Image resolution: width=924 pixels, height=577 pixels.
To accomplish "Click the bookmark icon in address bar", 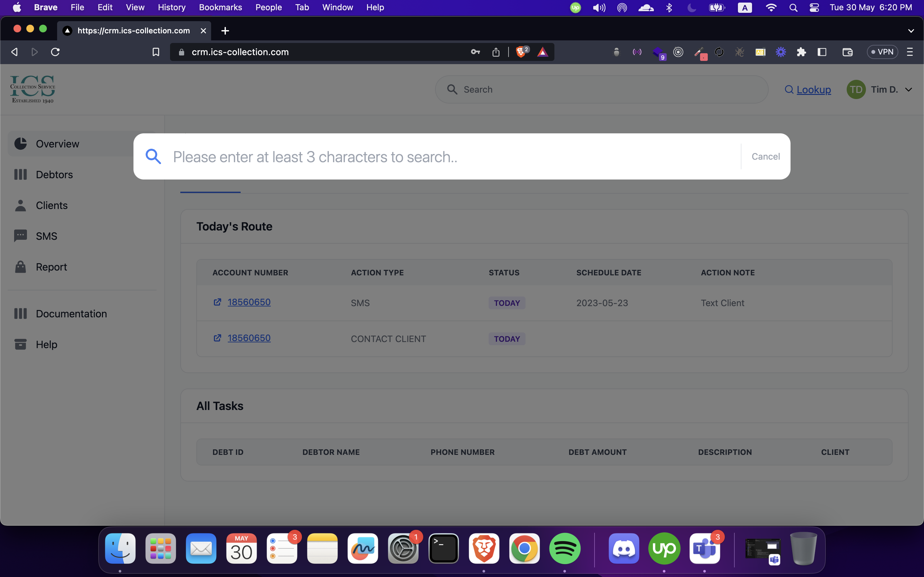I will [156, 52].
